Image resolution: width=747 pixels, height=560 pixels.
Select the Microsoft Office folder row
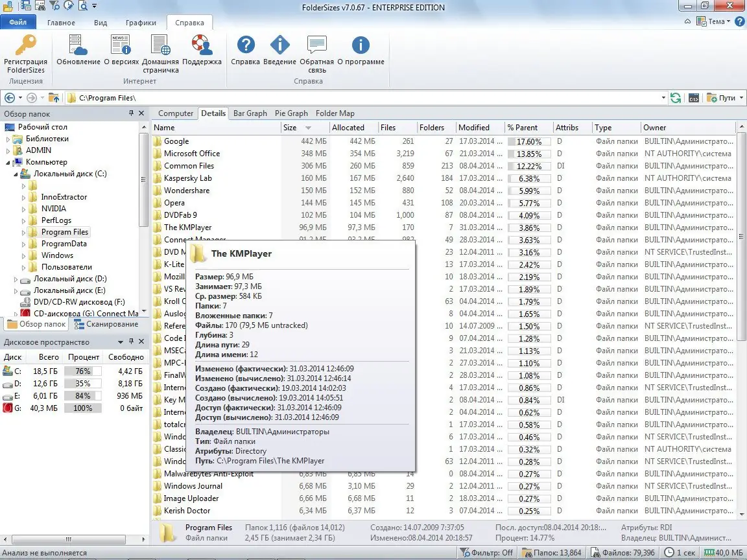click(x=444, y=154)
